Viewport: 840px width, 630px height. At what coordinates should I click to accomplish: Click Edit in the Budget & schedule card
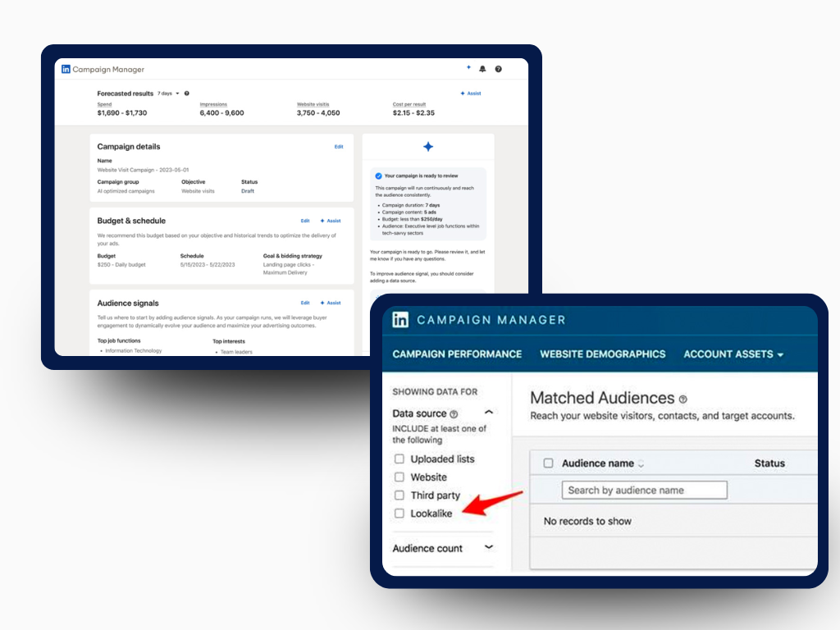point(305,221)
